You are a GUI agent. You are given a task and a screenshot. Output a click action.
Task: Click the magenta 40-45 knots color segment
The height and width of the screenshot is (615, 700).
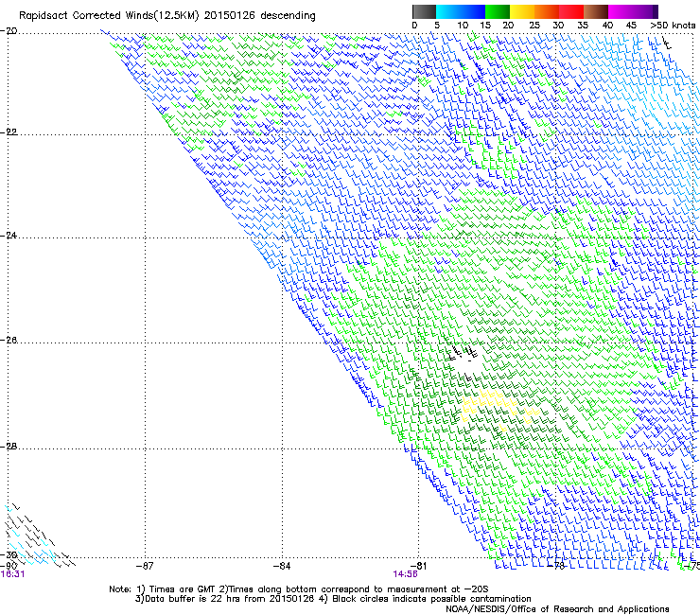(x=621, y=11)
